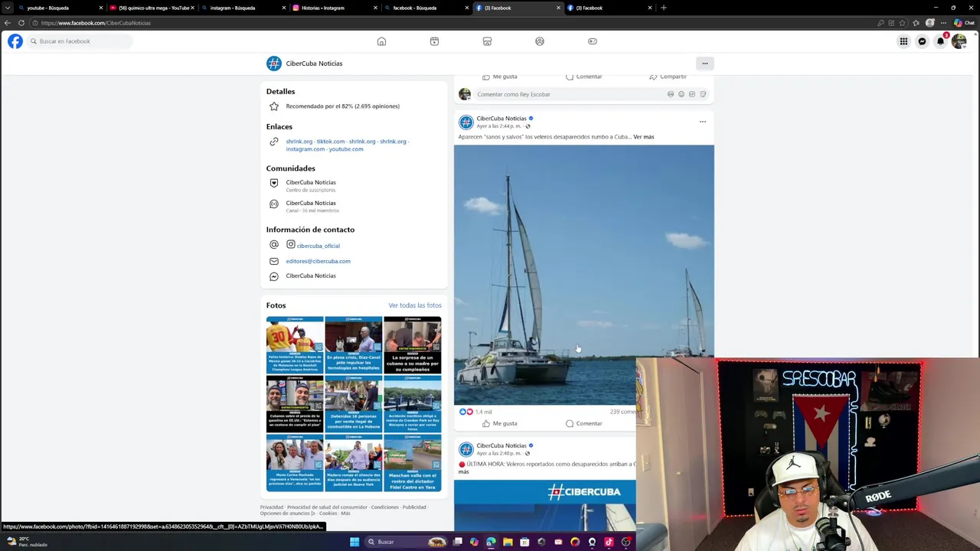This screenshot has width=980, height=551.
Task: Open the Facebook Groups icon
Action: coord(540,41)
